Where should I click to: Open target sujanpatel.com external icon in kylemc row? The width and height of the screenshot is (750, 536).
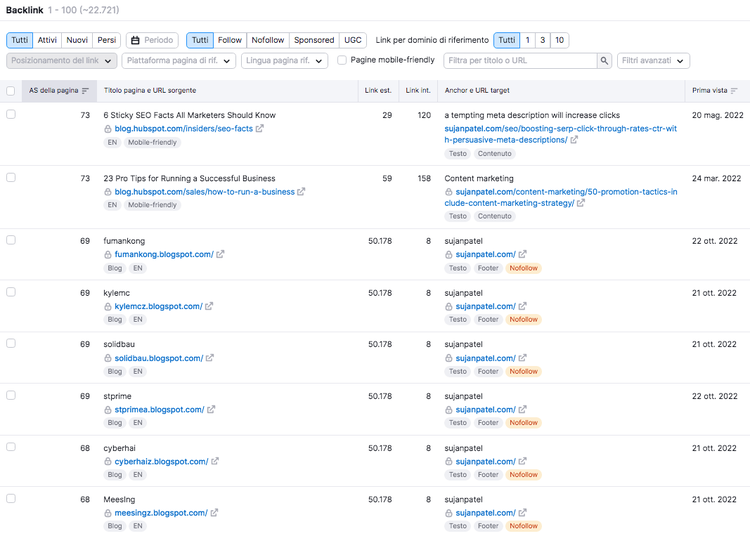tap(522, 306)
